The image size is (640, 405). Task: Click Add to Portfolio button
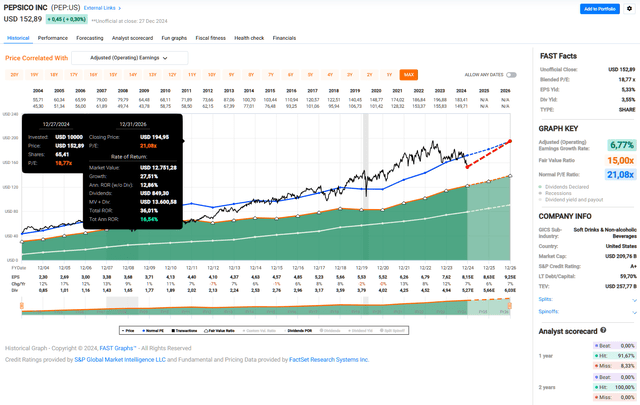point(600,9)
